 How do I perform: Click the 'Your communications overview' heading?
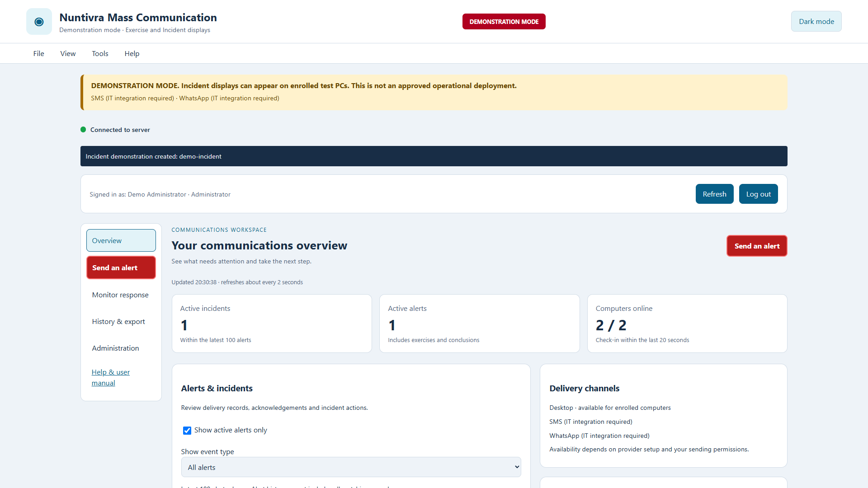pyautogui.click(x=259, y=245)
